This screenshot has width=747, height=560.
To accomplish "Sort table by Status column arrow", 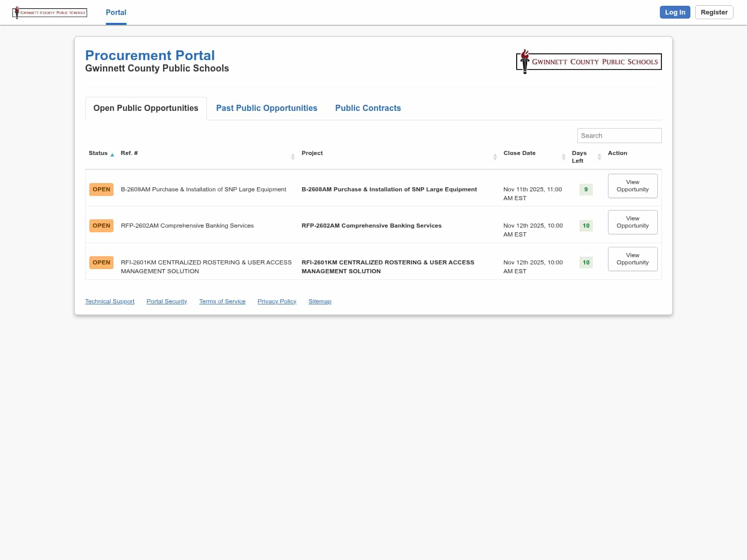I will click(112, 155).
